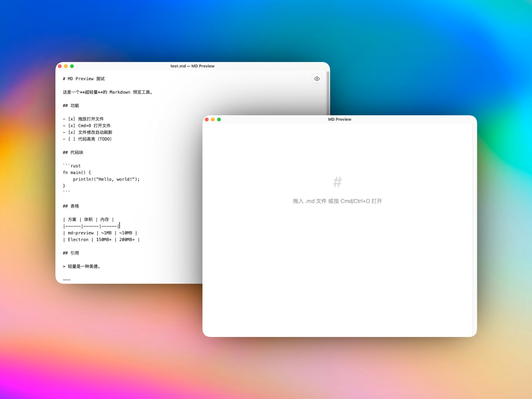Click the "## 功能" heading line

[x=71, y=106]
